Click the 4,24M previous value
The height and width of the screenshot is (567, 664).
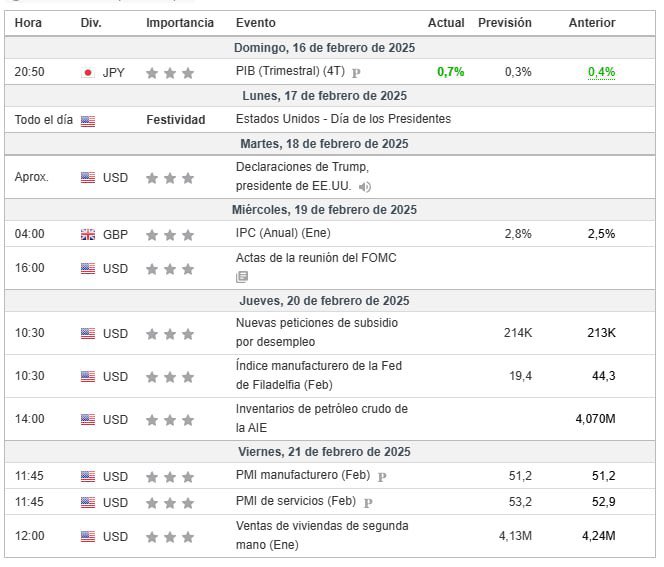point(599,536)
